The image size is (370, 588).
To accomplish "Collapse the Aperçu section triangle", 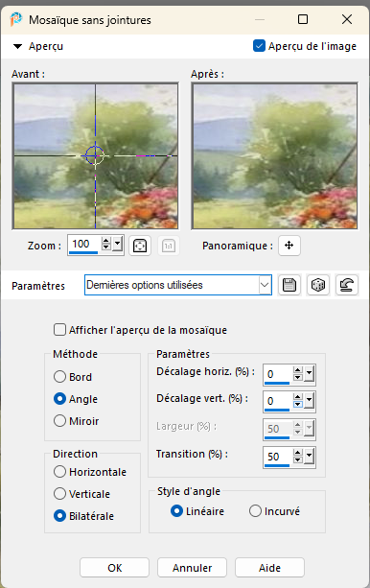I will [x=17, y=46].
